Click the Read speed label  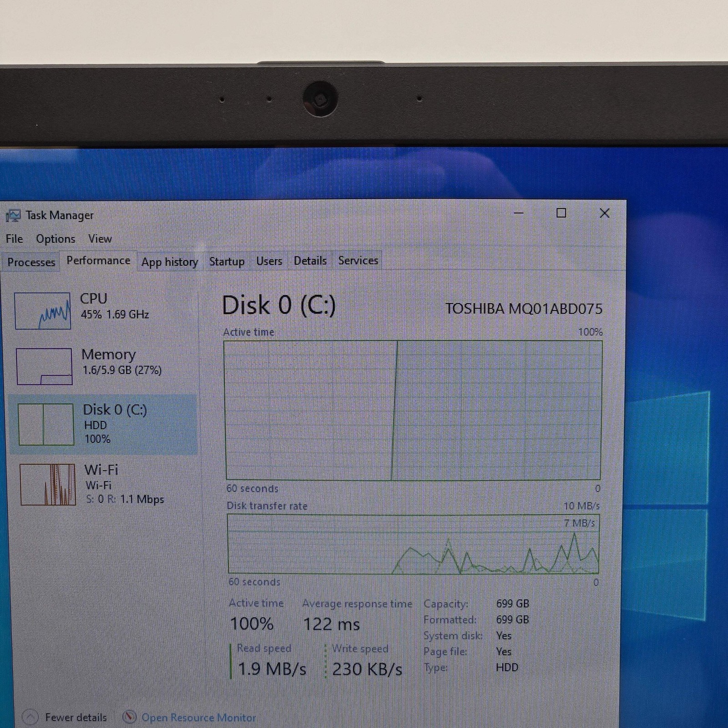pyautogui.click(x=264, y=648)
